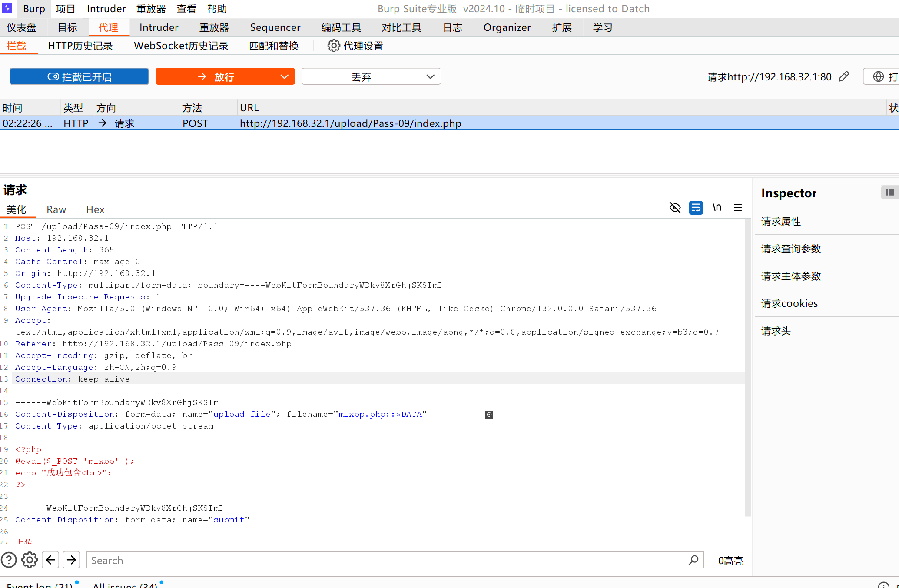Expand the 放行 forward dropdown arrow

tap(285, 77)
